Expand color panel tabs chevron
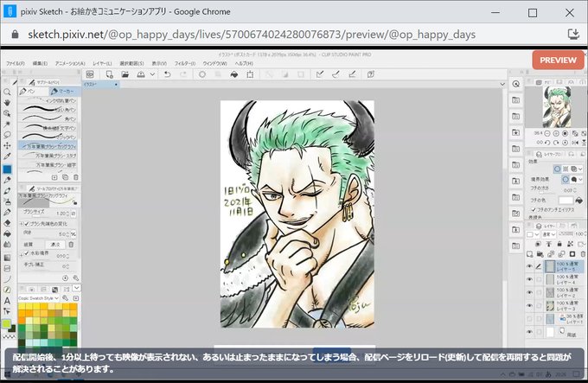Viewport: 588px width, 383px height. point(76,288)
